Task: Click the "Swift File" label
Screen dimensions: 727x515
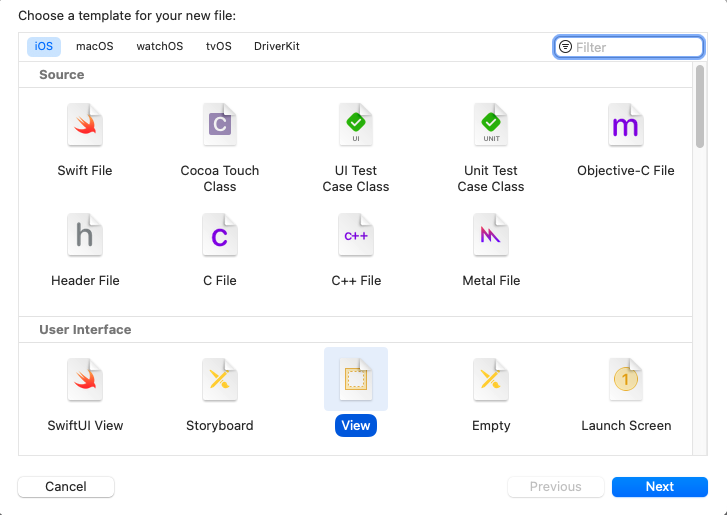Action: tap(85, 171)
